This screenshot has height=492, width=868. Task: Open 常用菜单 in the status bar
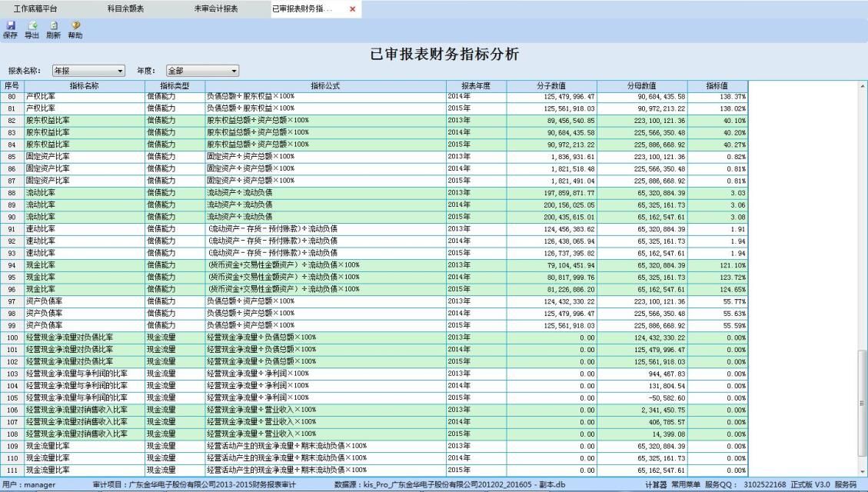pyautogui.click(x=685, y=485)
